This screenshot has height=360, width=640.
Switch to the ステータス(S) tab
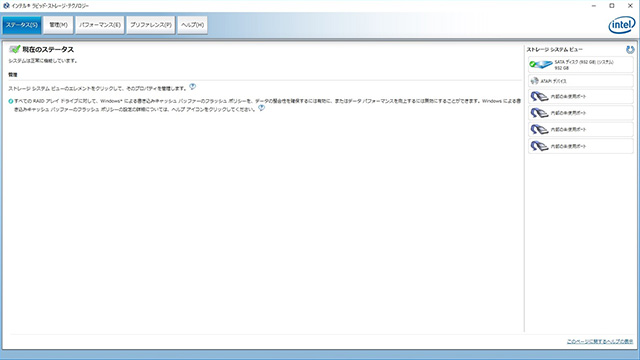click(x=22, y=25)
